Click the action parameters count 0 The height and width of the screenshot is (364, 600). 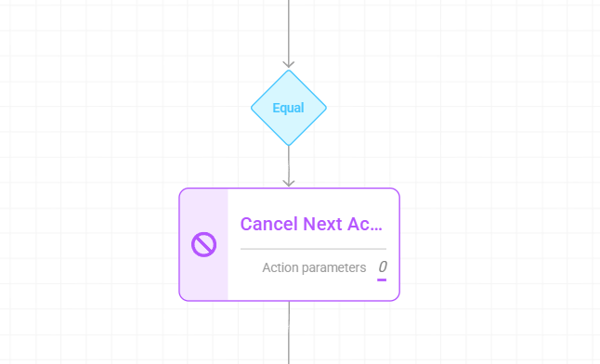pos(383,266)
